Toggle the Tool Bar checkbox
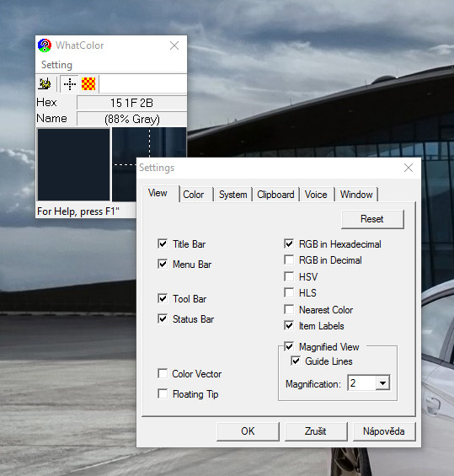Image resolution: width=454 pixels, height=476 pixels. [163, 298]
